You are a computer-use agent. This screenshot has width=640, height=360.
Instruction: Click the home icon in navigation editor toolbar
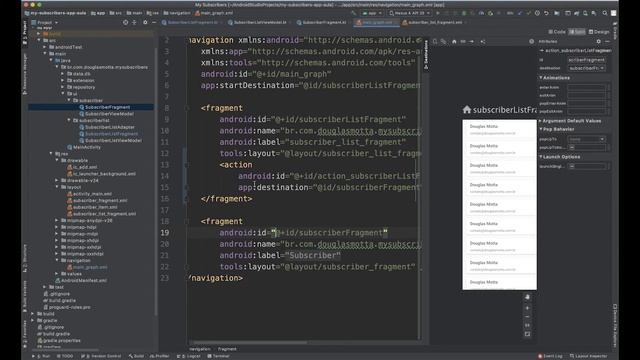[x=454, y=42]
